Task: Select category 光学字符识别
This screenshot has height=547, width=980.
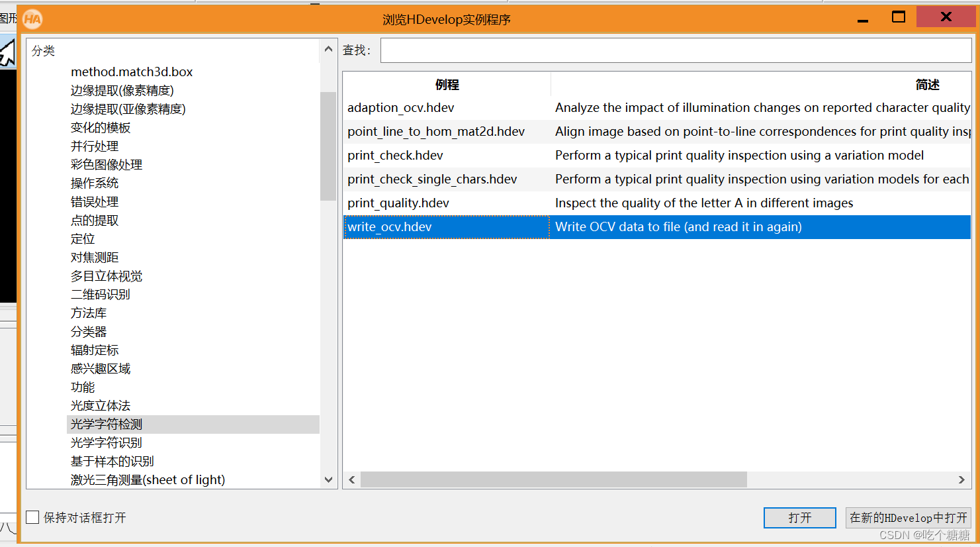Action: coord(107,442)
